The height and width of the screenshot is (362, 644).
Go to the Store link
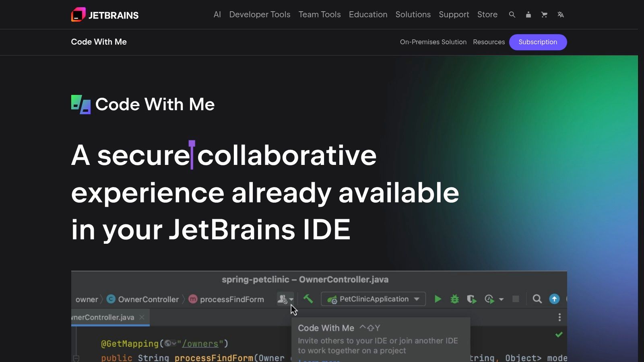coord(487,14)
